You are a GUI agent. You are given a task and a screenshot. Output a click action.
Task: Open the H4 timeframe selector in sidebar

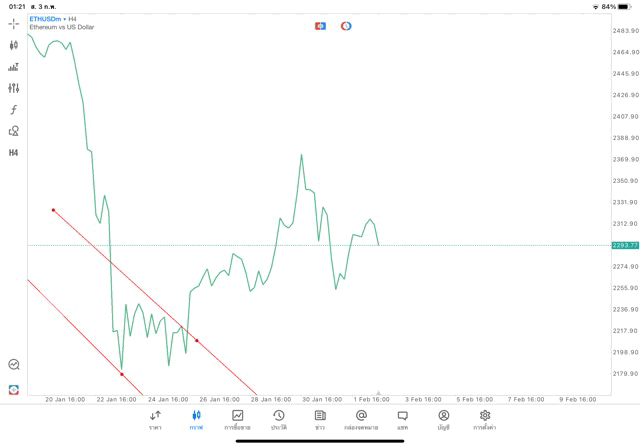coord(14,153)
